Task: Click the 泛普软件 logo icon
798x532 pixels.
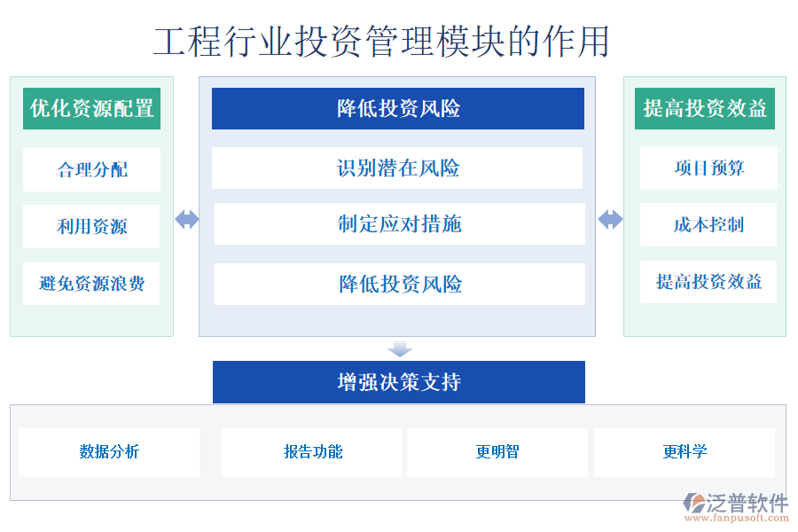Action: tap(694, 502)
